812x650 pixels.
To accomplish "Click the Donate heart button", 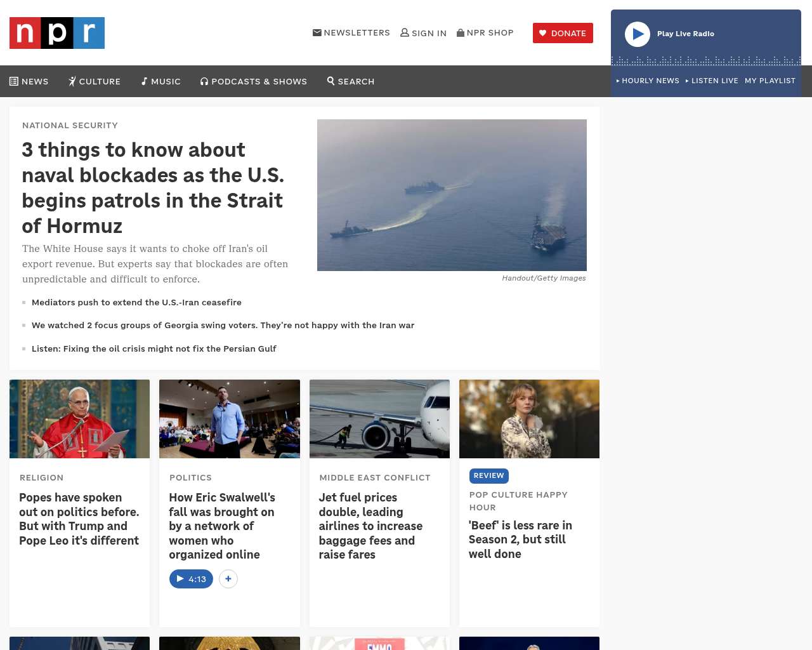I will pos(563,33).
